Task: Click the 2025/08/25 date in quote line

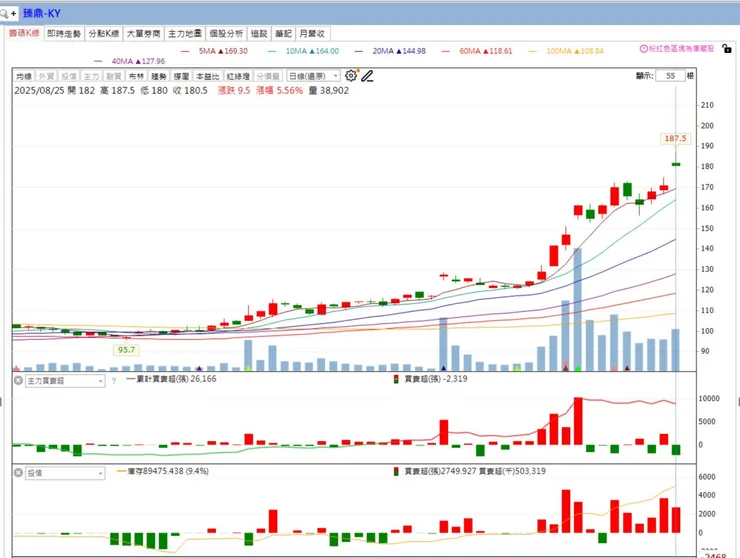Action: click(39, 90)
